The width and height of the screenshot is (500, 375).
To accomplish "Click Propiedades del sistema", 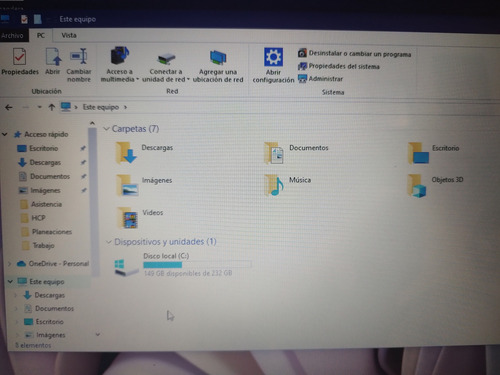I will [x=339, y=66].
